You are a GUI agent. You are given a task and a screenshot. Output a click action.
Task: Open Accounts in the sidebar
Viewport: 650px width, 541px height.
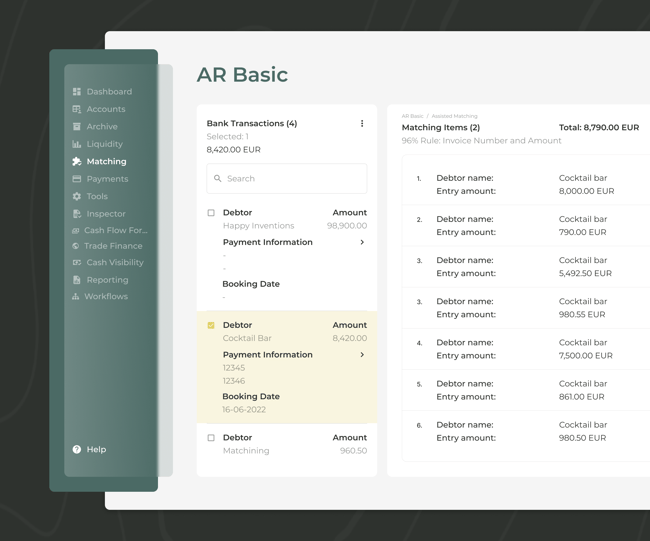(x=106, y=109)
